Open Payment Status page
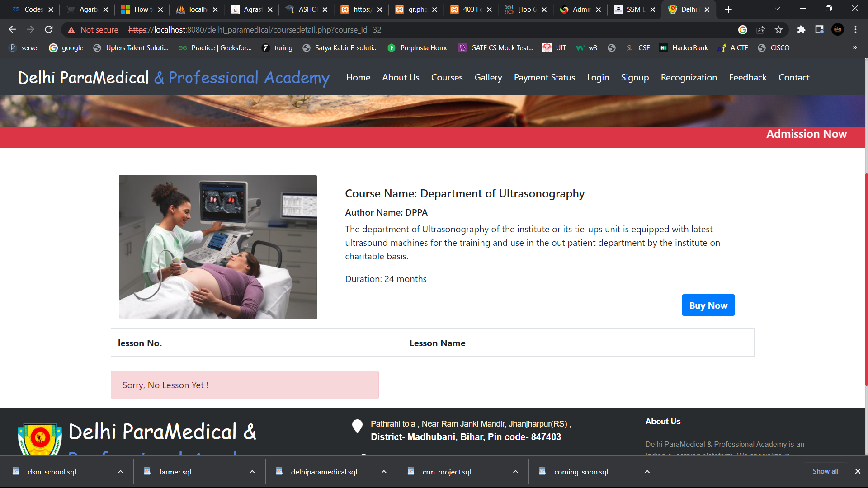Screen dimensions: 868x488 (544, 77)
